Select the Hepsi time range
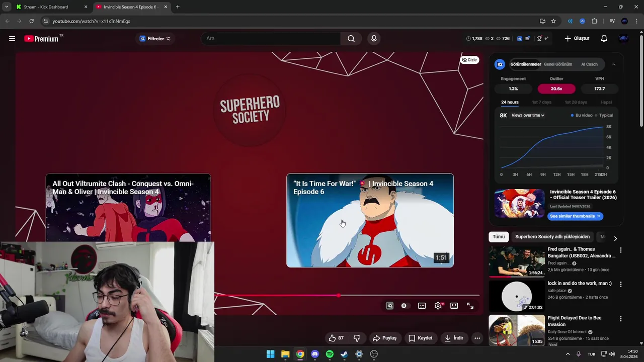This screenshot has height=362, width=644. (x=606, y=102)
